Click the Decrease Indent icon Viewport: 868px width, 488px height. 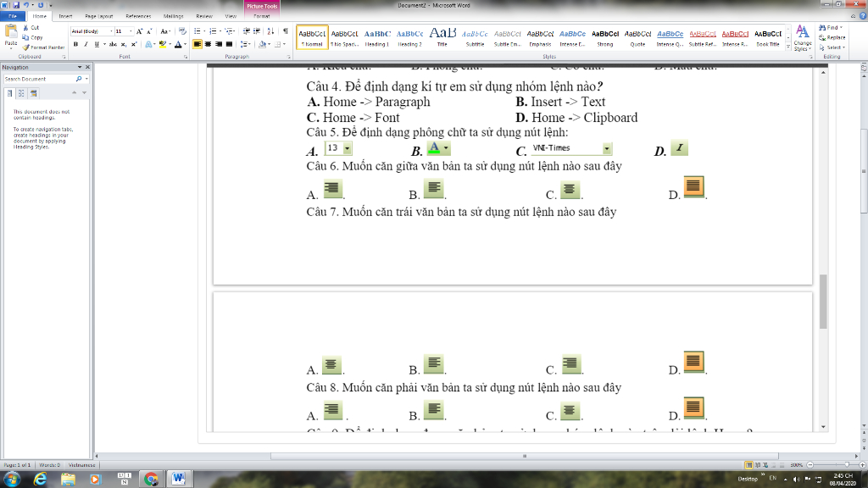pyautogui.click(x=247, y=31)
